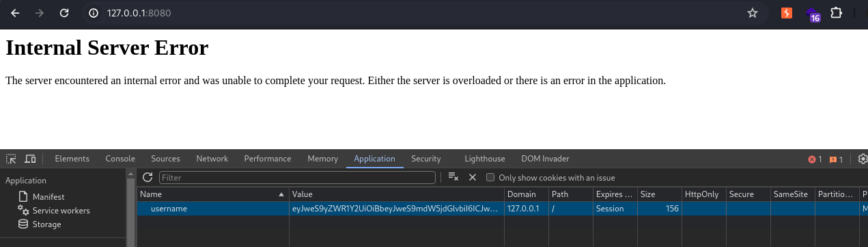Viewport: 868px width, 247px height.
Task: Sort cookies by HttpOnly column
Action: [703, 194]
